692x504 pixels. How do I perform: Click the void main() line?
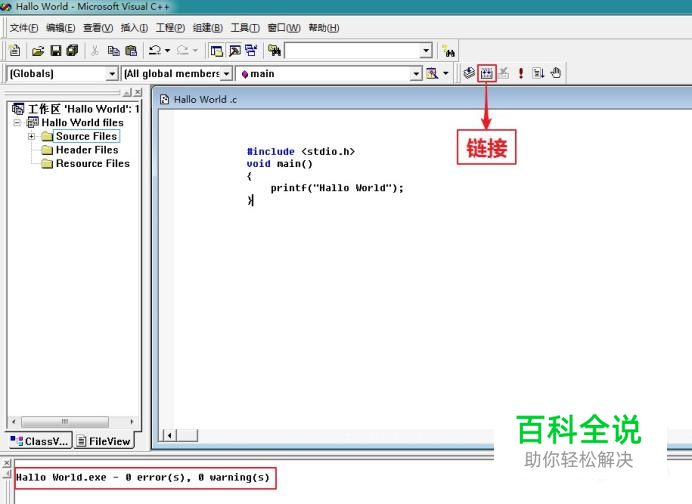(x=279, y=164)
